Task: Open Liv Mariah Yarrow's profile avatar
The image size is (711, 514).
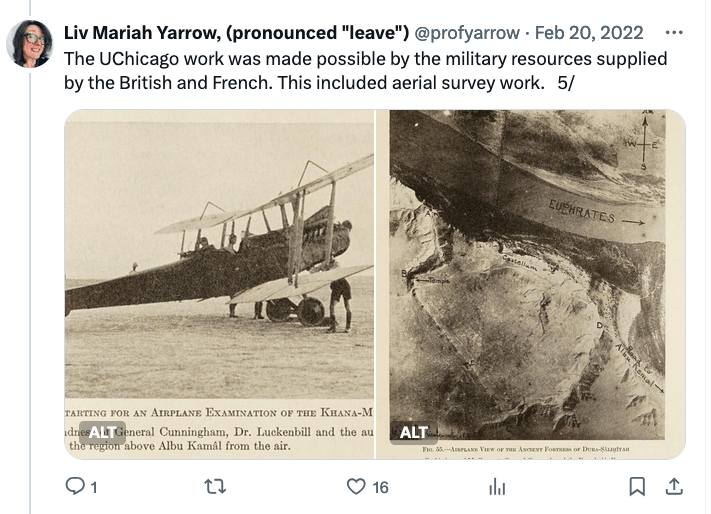Action: click(30, 43)
